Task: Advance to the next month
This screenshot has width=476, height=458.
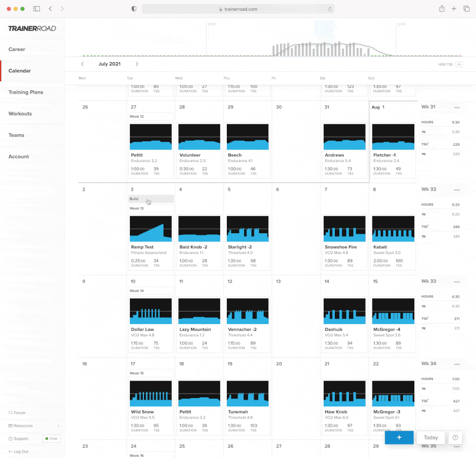Action: click(x=137, y=64)
